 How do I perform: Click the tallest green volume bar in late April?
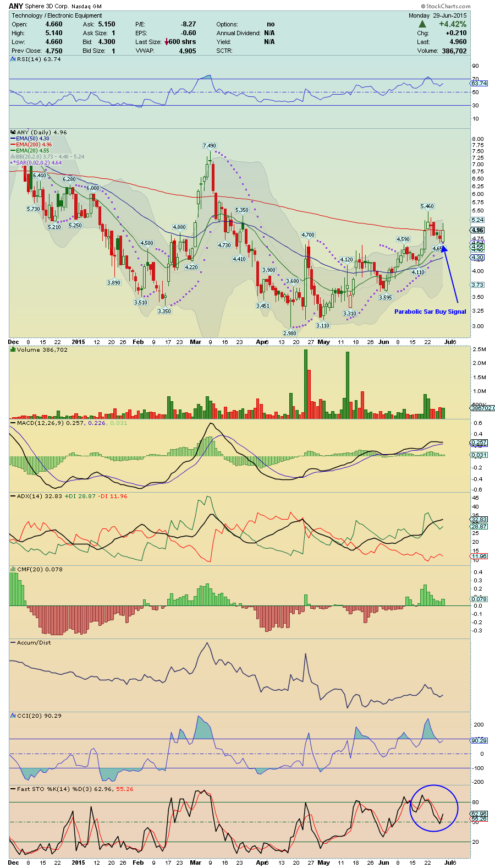[x=306, y=384]
